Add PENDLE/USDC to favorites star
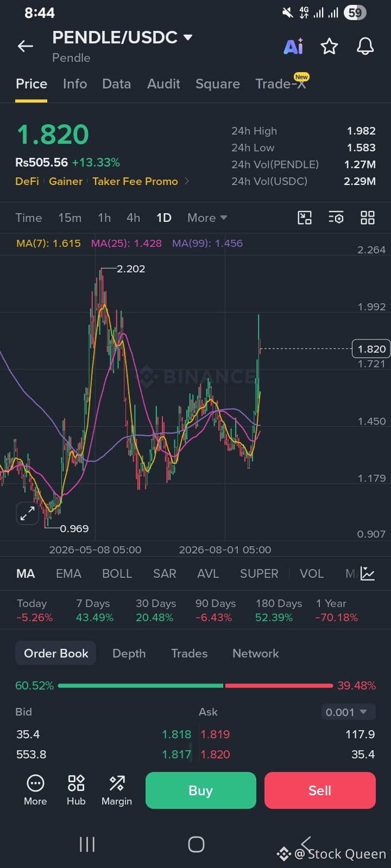The height and width of the screenshot is (868, 391). click(329, 47)
